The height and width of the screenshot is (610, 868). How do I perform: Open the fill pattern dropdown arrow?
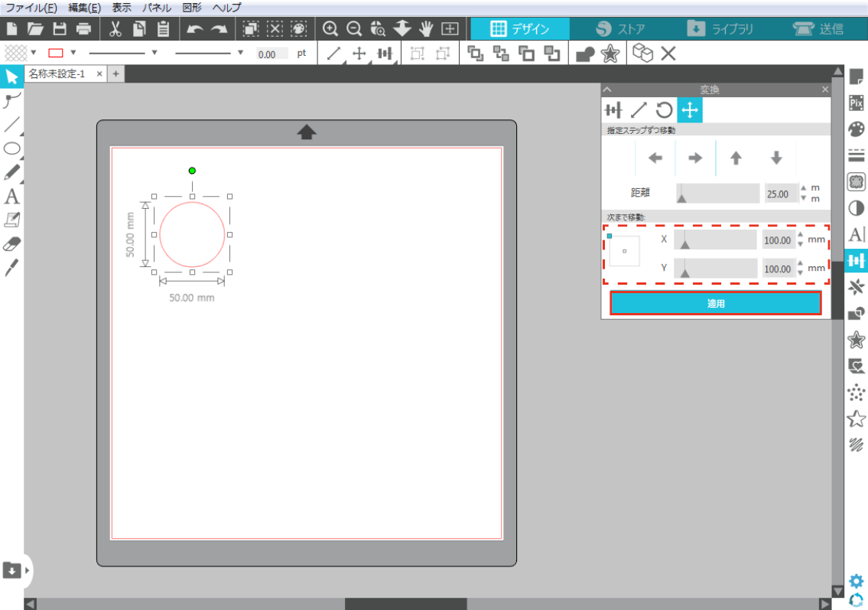(34, 53)
